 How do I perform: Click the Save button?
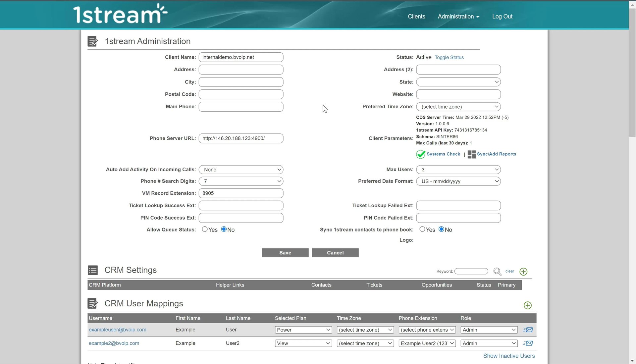pos(285,252)
